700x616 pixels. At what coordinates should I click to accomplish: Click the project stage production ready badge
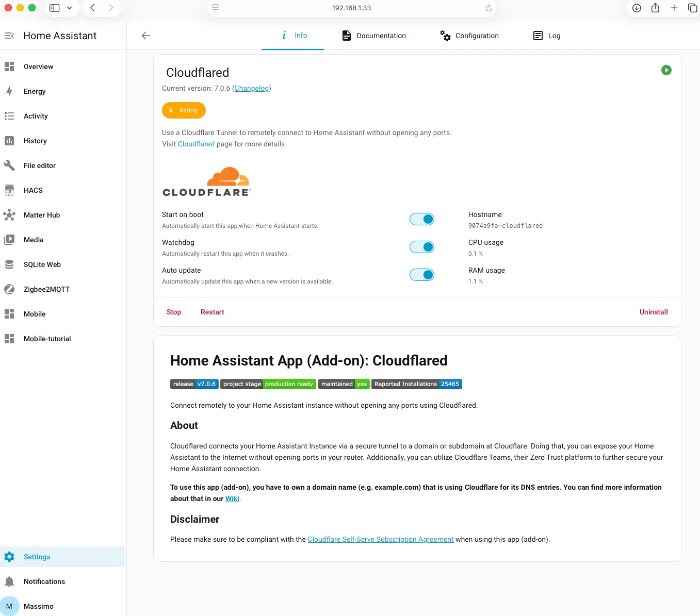pos(268,384)
